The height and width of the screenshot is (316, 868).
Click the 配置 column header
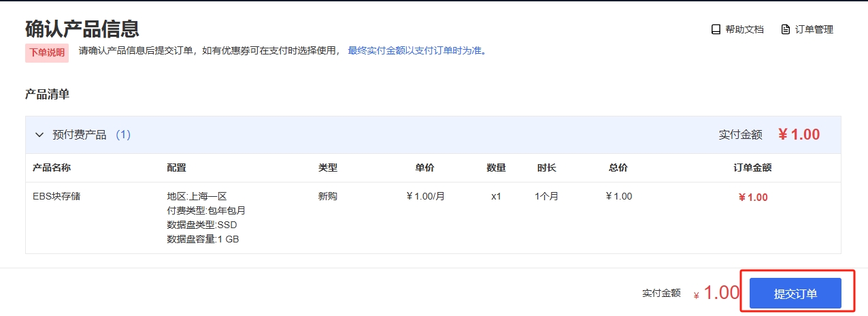click(176, 168)
